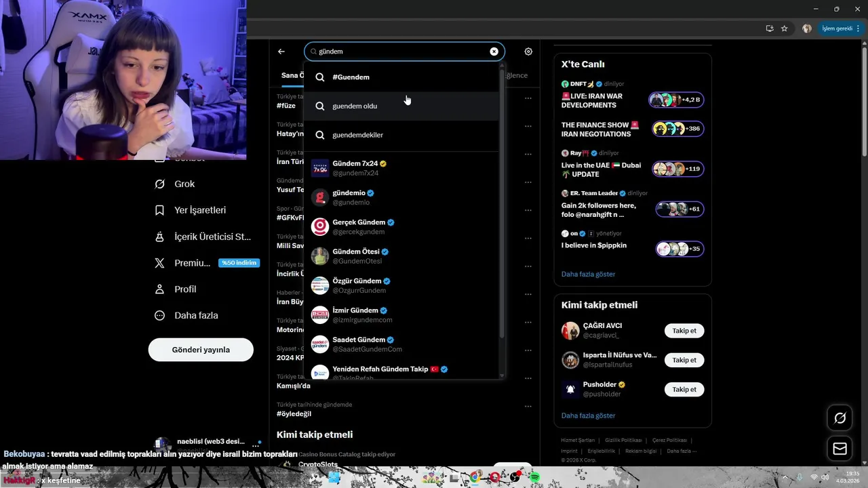Click the +4,2 B listeners badge
This screenshot has width=868, height=488.
[677, 100]
